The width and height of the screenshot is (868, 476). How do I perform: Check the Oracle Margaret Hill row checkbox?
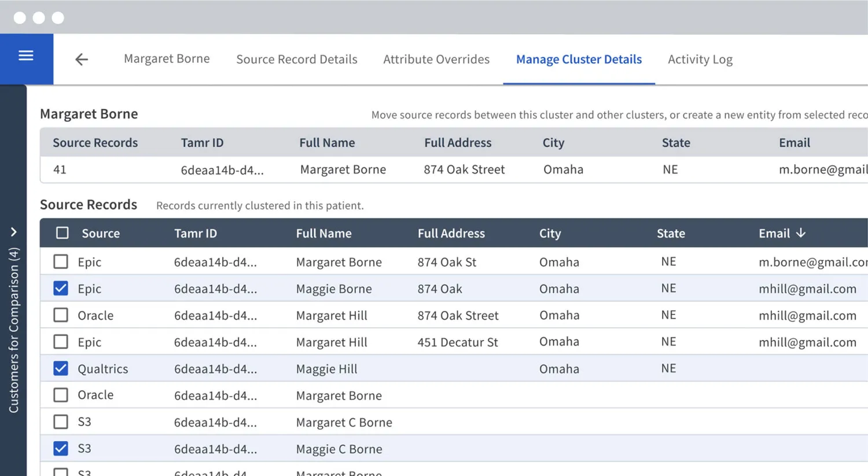(x=61, y=315)
